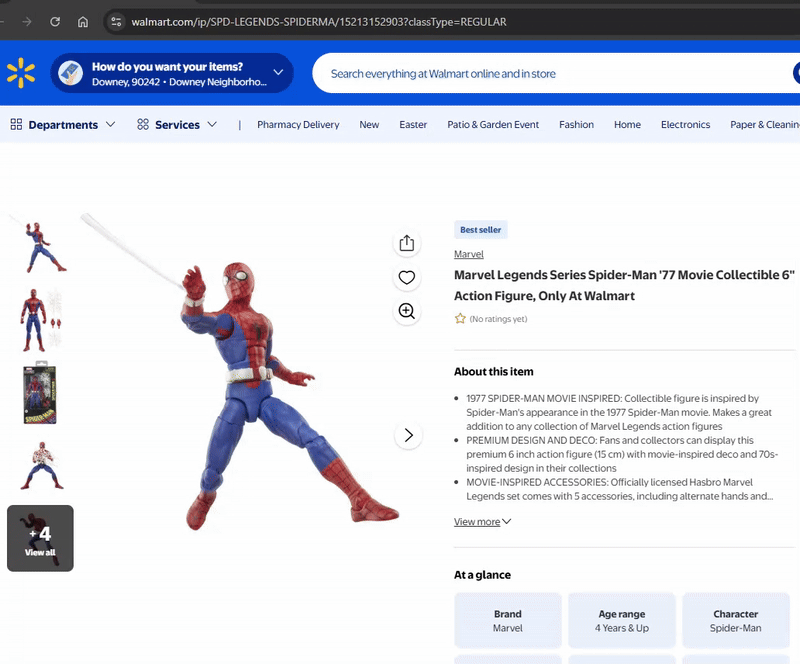Share the product using the share icon

click(x=407, y=243)
